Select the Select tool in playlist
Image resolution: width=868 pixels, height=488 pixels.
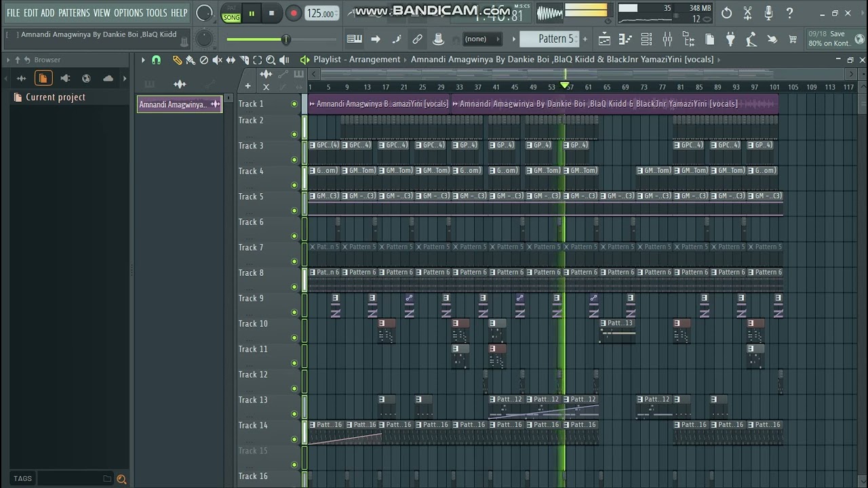[257, 60]
